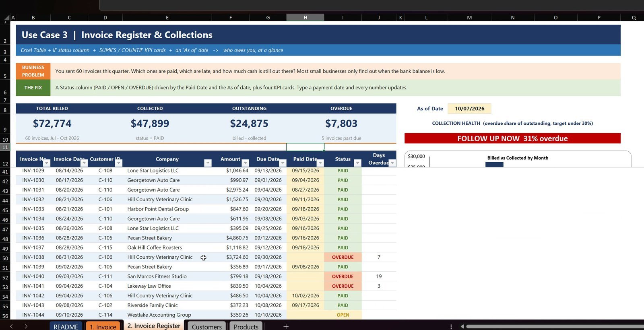
Task: Switch to the Products sheet tab
Action: (x=246, y=326)
